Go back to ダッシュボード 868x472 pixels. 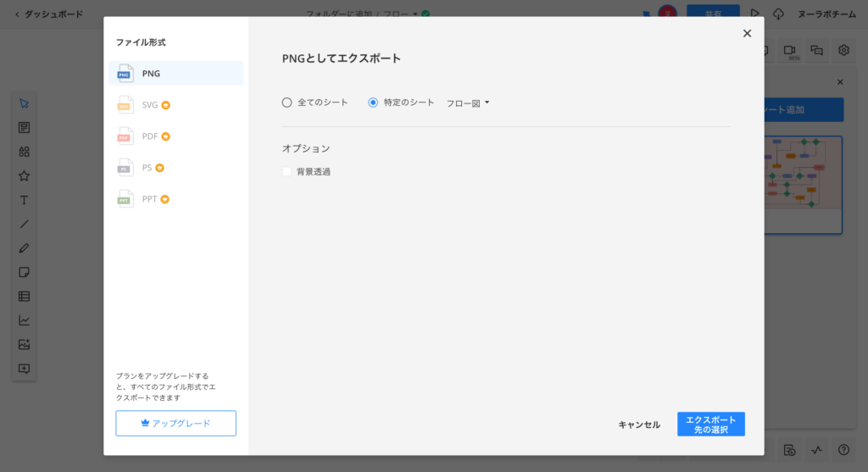tap(48, 14)
